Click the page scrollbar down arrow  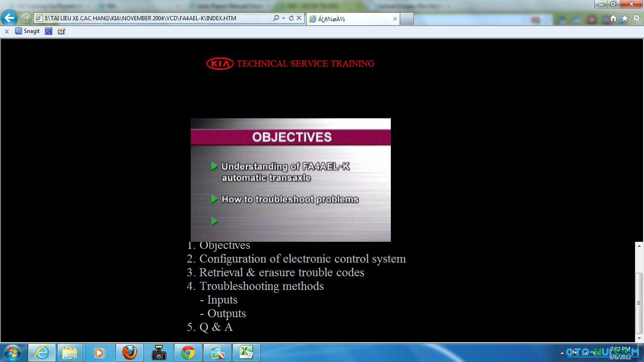[639, 337]
